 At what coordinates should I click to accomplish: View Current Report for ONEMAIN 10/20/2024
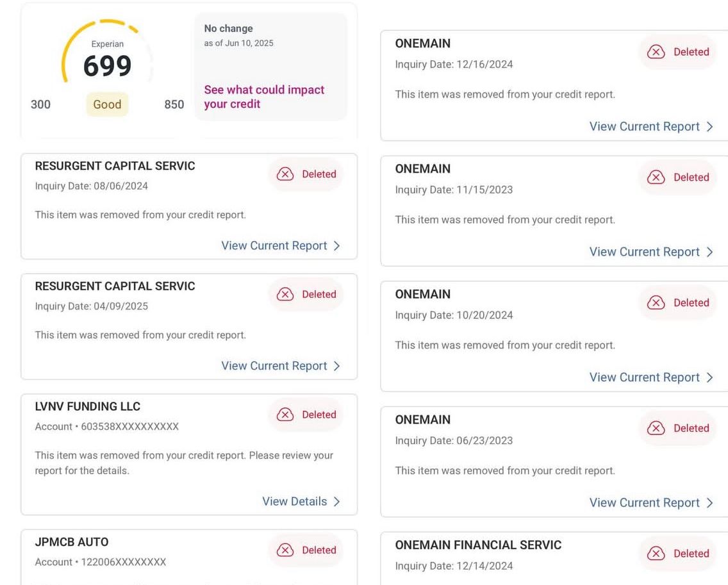pyautogui.click(x=644, y=377)
